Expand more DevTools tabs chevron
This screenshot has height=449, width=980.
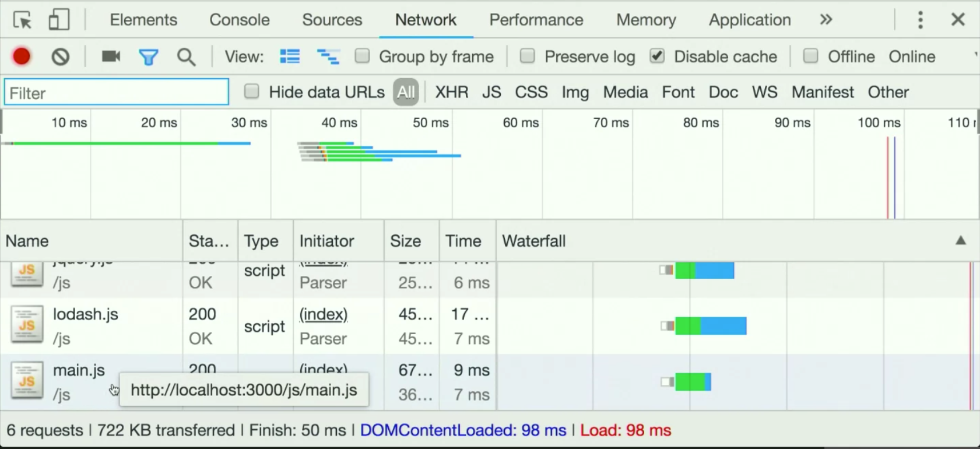pyautogui.click(x=826, y=20)
